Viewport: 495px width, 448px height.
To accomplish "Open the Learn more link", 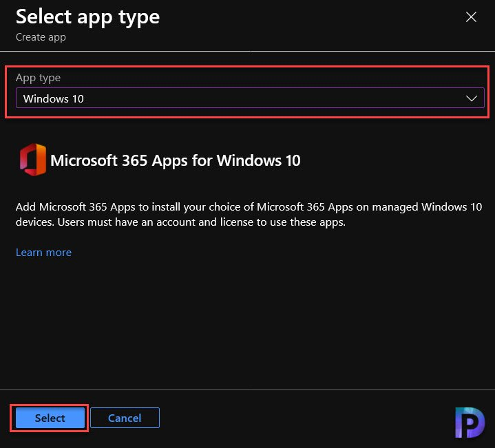I will pyautogui.click(x=43, y=253).
